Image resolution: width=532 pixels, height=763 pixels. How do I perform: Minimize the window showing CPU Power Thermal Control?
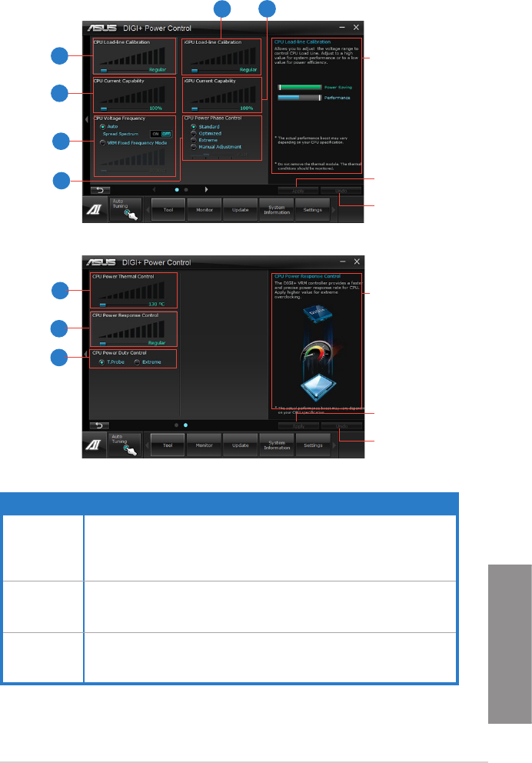click(x=344, y=262)
